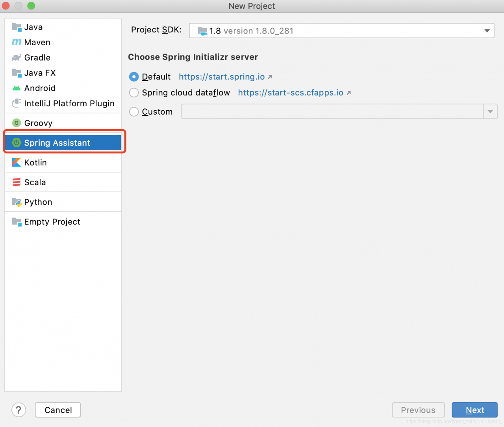Screen dimensions: 504x427
Task: Choose Android project type
Action: point(63,88)
